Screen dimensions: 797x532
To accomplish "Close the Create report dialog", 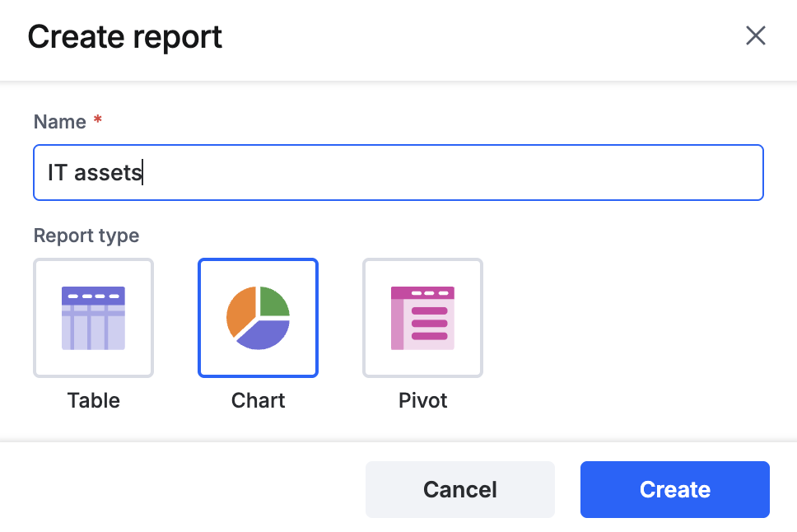I will (x=755, y=36).
